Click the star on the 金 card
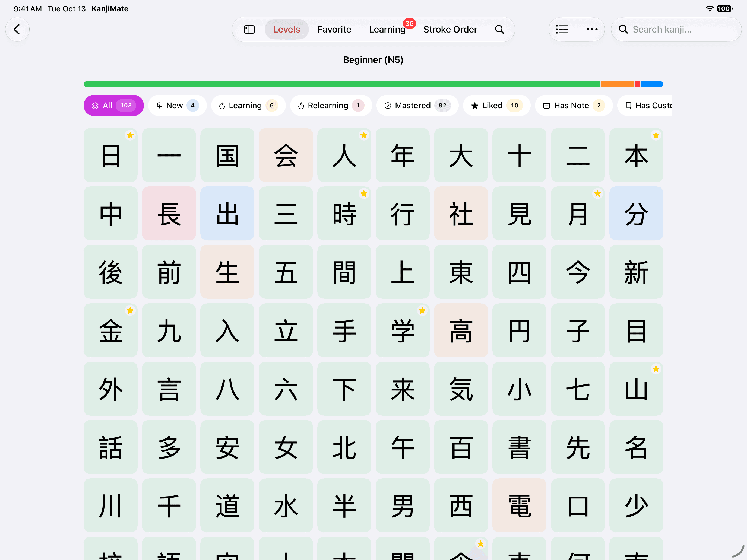Viewport: 747px width, 560px height. [x=130, y=311]
